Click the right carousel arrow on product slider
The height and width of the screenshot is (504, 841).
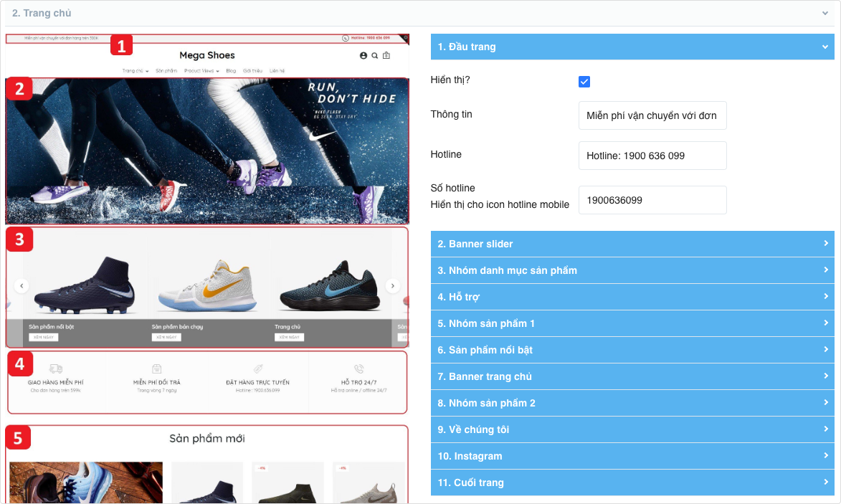click(x=392, y=285)
